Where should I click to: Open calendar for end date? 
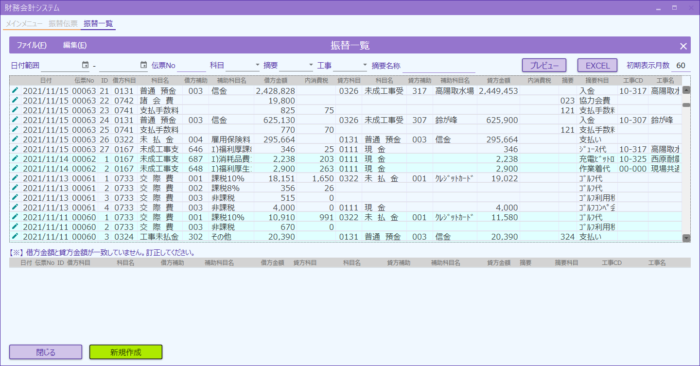pyautogui.click(x=143, y=65)
